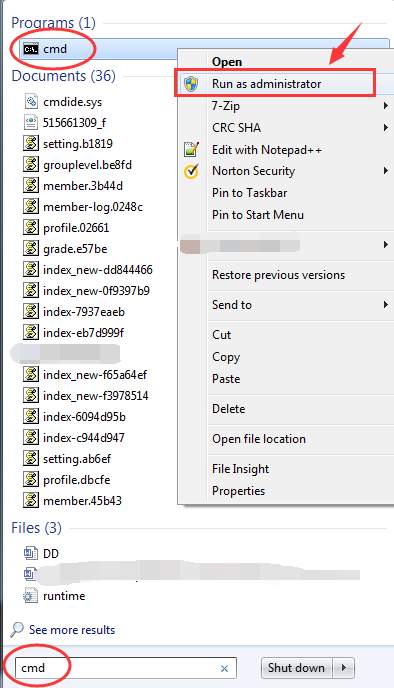This screenshot has width=394, height=688.
Task: Clear search with the X icon
Action: pyautogui.click(x=224, y=668)
